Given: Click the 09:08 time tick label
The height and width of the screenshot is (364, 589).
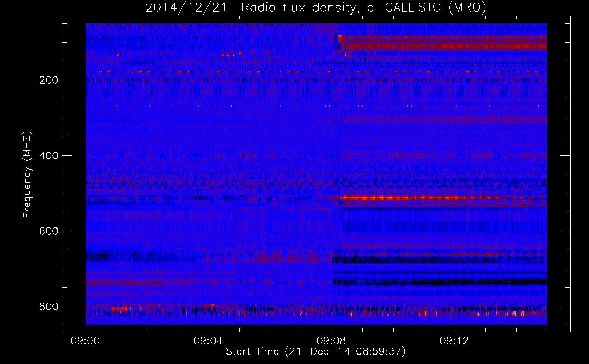Looking at the screenshot, I should click(331, 341).
